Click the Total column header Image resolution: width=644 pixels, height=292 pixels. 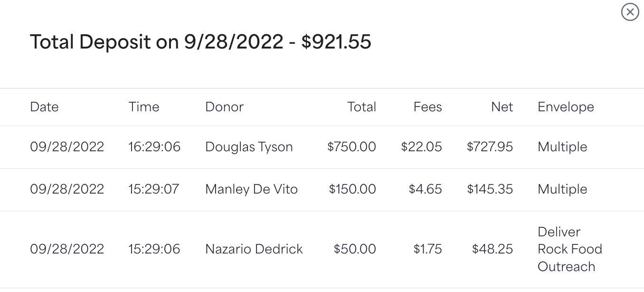coord(361,107)
